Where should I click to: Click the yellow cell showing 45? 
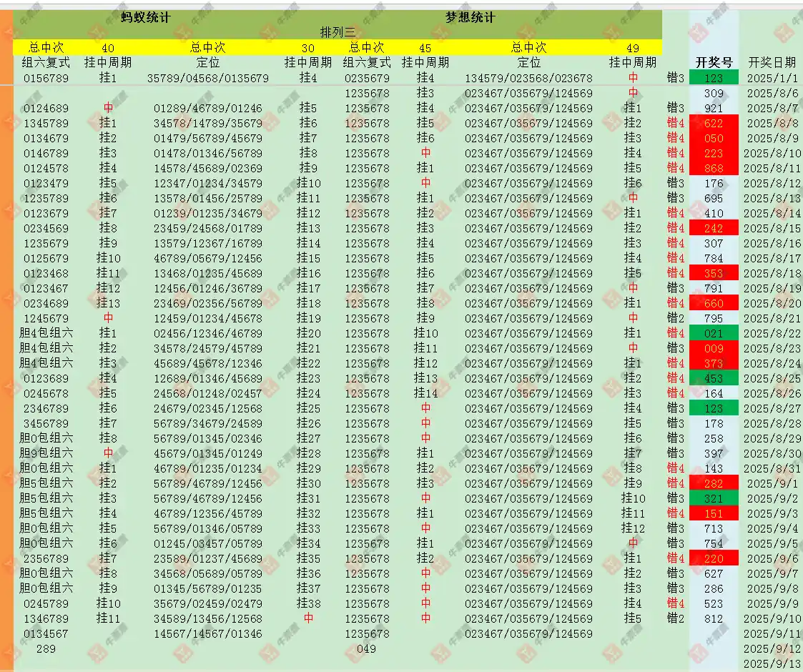point(425,48)
